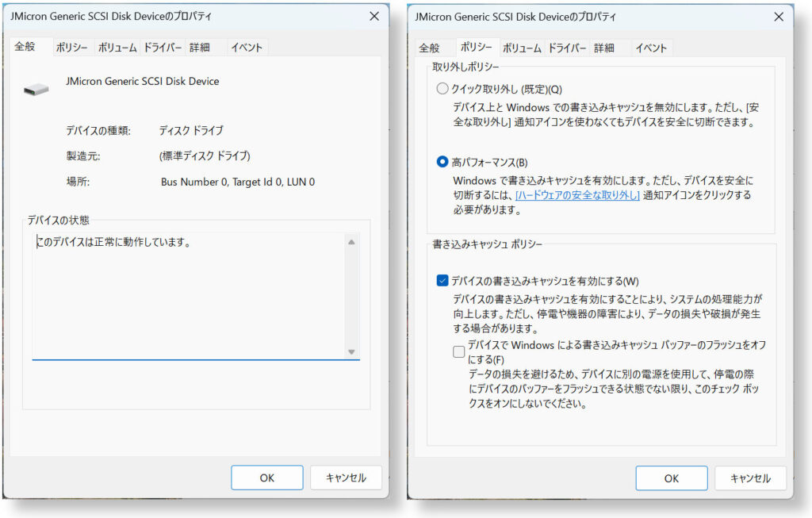Click OK in the left properties dialog

pos(267,478)
